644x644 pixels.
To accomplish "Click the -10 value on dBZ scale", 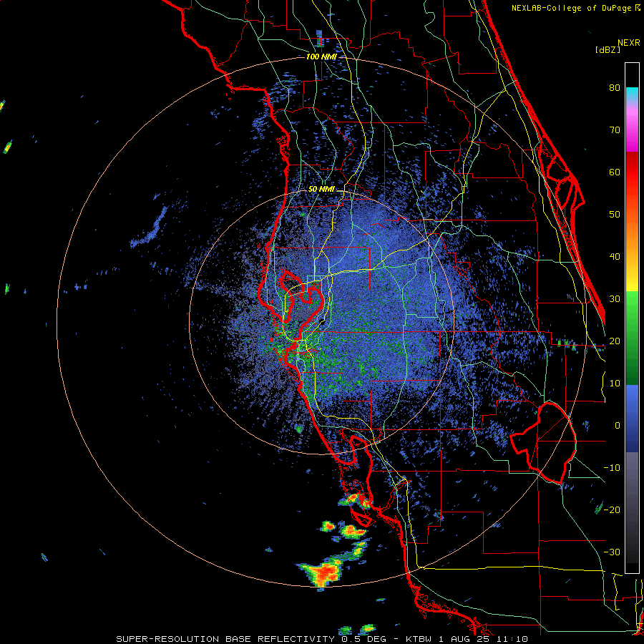I will pyautogui.click(x=612, y=468).
